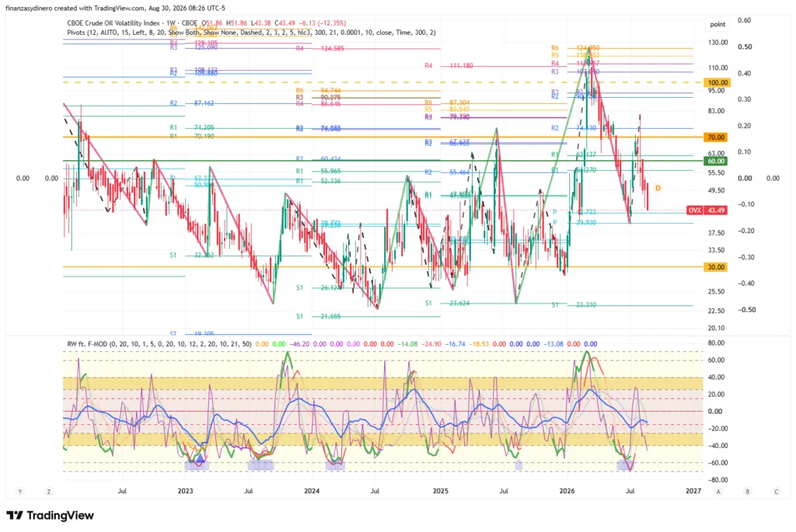Click the circular Y marker on the time axis

[20, 492]
